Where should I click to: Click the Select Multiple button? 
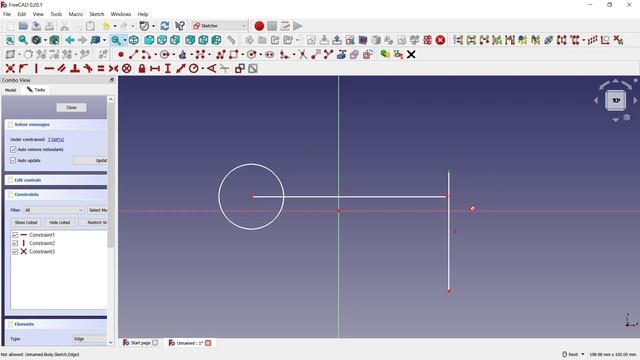tap(98, 210)
